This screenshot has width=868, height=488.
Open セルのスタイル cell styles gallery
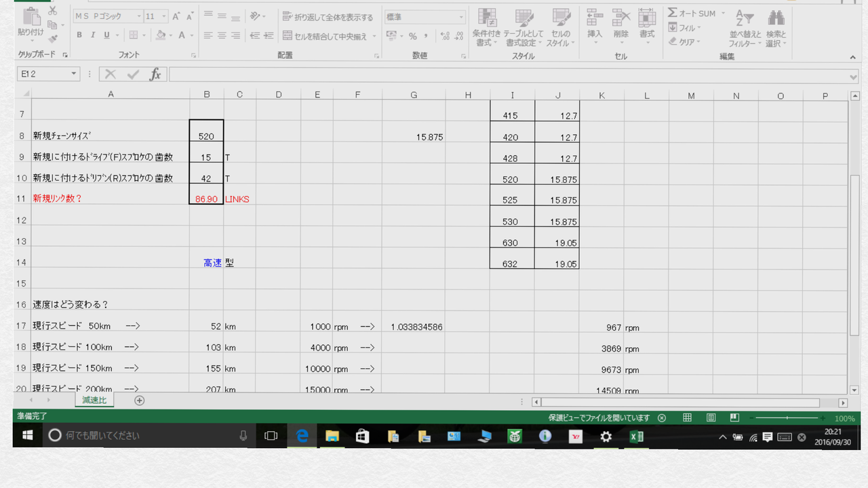tap(561, 28)
